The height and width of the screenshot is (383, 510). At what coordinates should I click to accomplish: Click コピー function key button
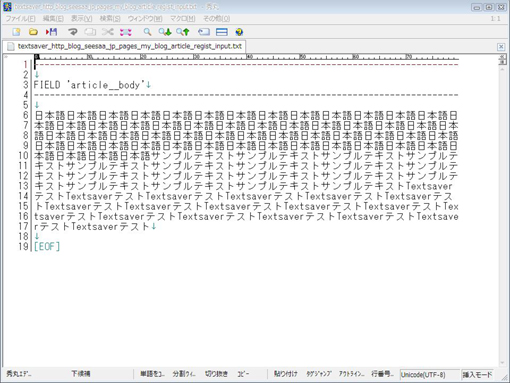(243, 374)
